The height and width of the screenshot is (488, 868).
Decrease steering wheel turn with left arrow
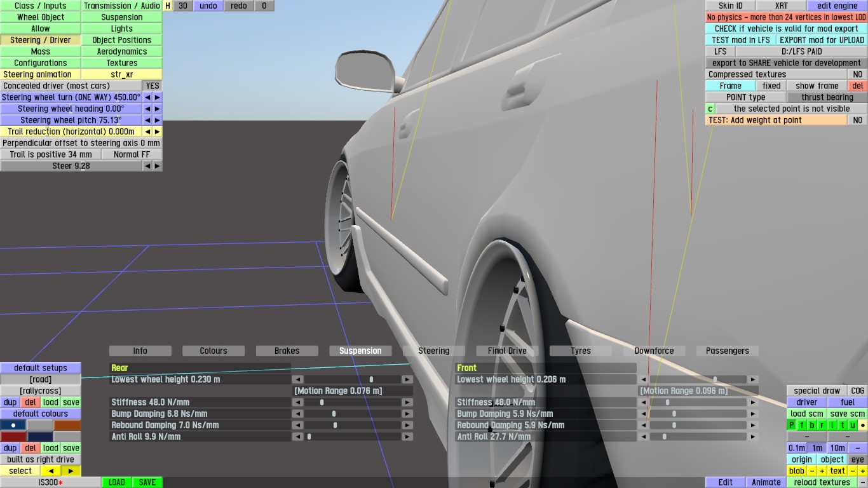147,97
